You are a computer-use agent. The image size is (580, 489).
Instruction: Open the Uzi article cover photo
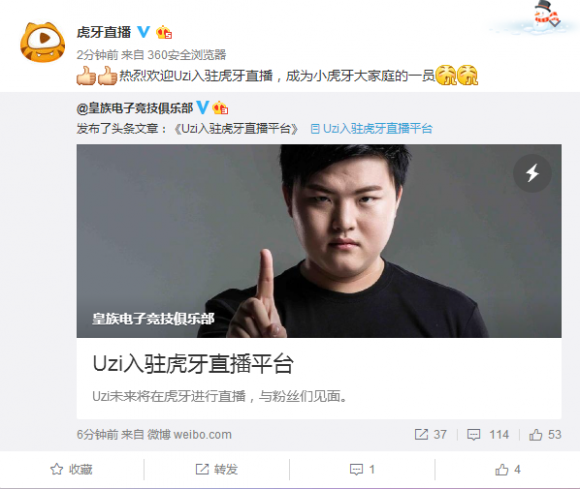pyautogui.click(x=319, y=241)
